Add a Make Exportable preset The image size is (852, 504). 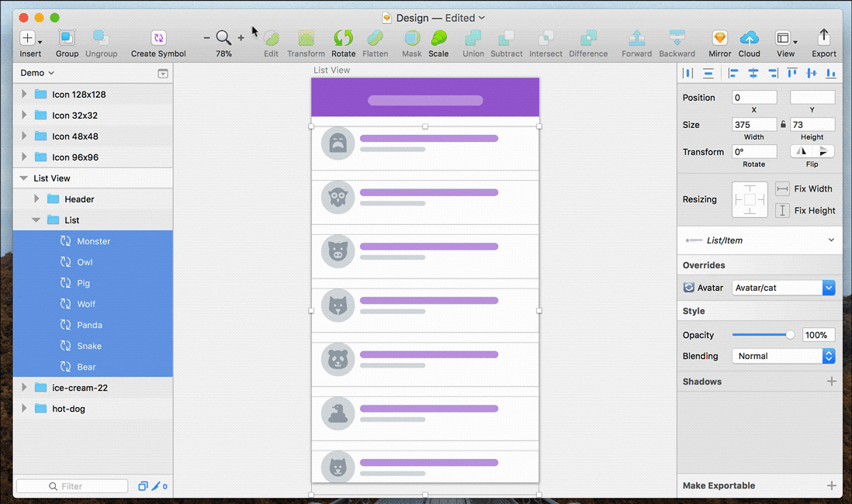tap(831, 485)
